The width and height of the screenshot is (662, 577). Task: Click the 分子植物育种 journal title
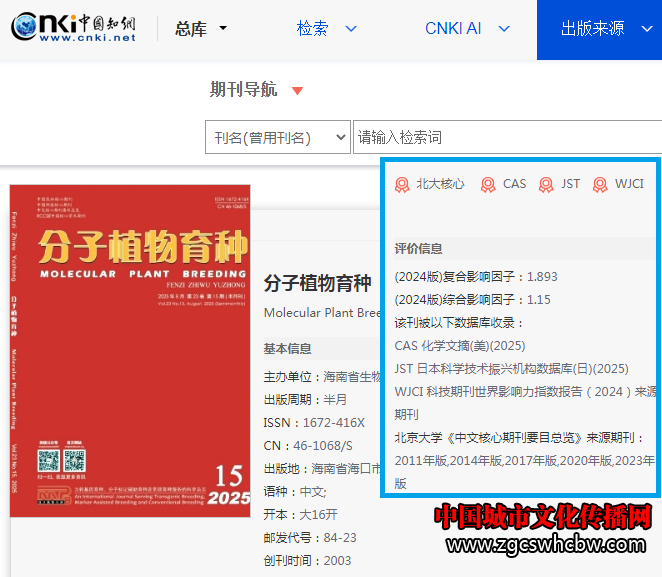coord(317,283)
